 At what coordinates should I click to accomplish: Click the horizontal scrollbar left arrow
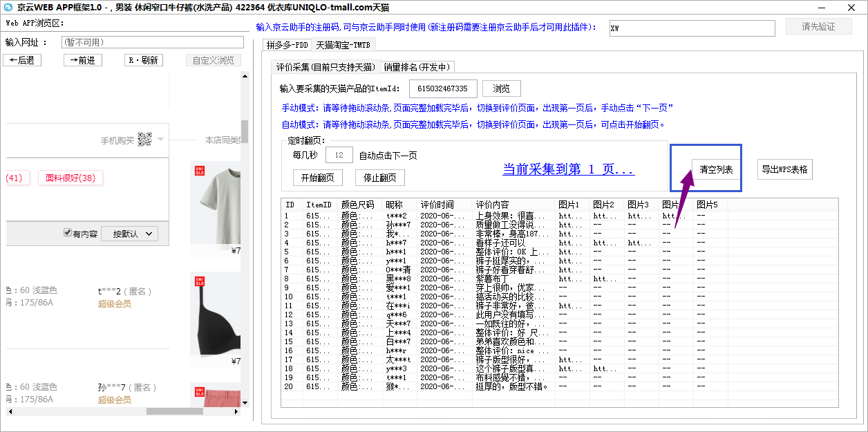[10, 411]
